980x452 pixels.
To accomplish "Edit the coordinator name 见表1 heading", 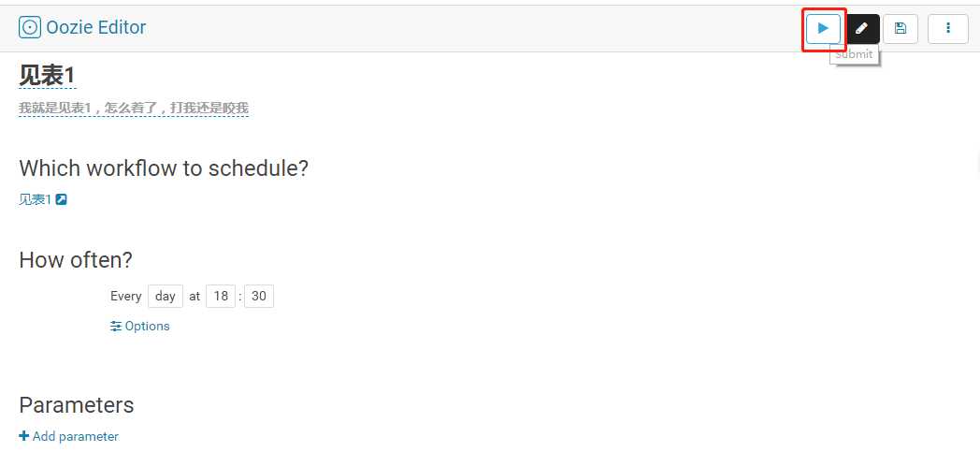I will coord(47,77).
